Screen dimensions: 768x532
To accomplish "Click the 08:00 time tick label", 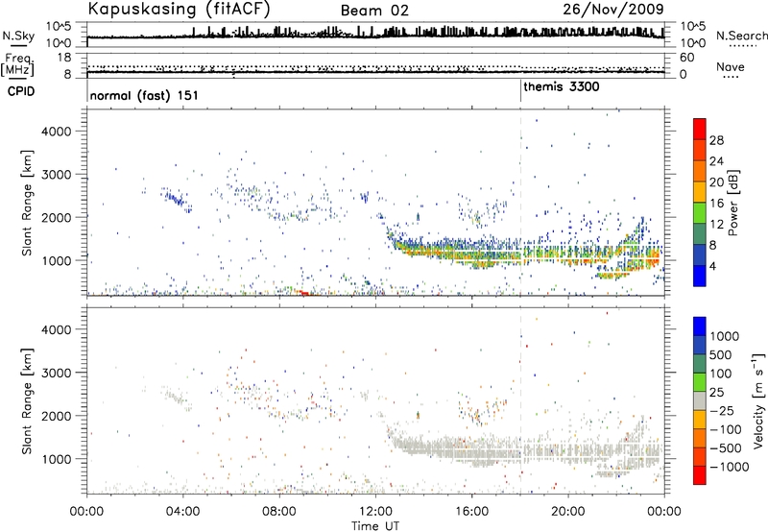I will click(x=279, y=512).
